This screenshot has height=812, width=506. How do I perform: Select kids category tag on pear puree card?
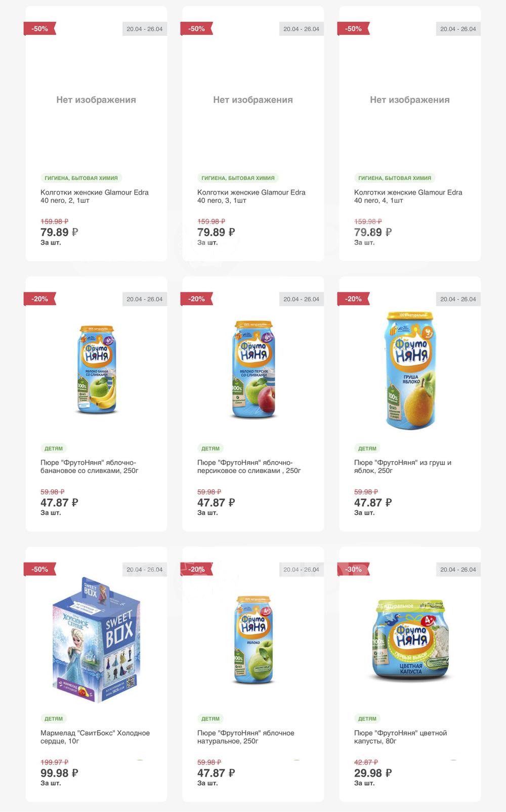[367, 448]
